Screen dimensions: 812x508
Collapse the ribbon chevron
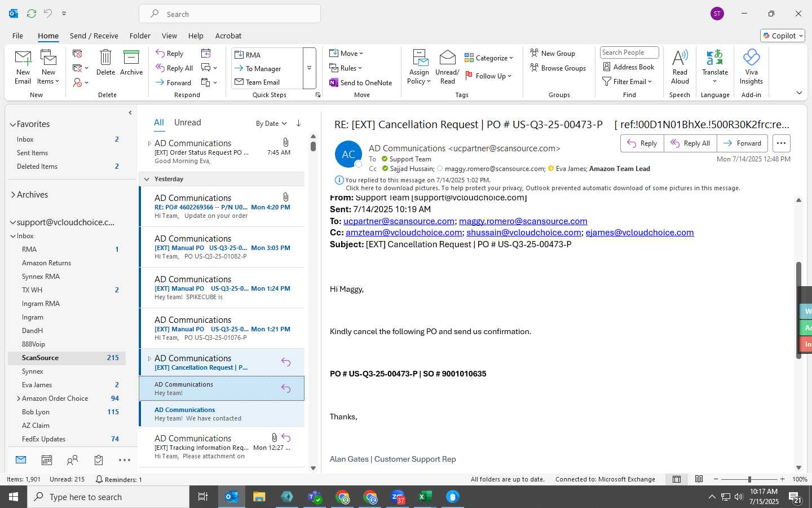[x=799, y=93]
